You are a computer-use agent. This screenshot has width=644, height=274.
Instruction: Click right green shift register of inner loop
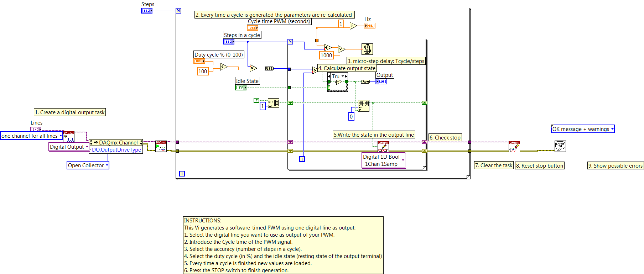(424, 103)
